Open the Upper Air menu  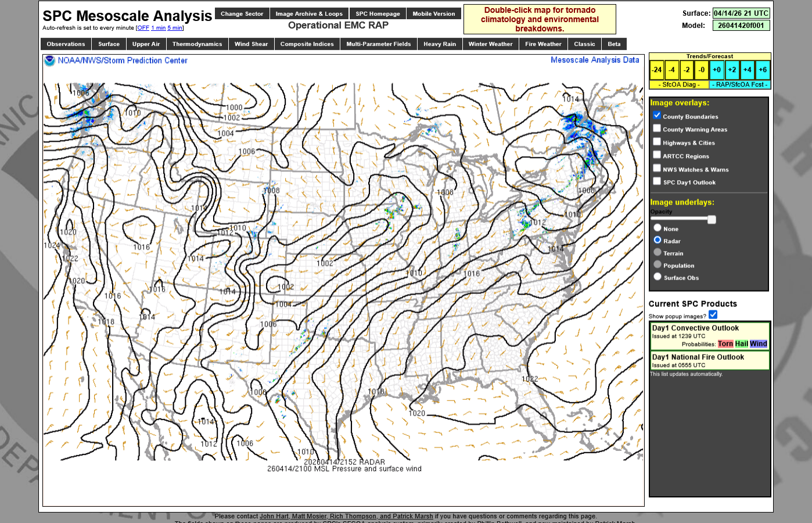(146, 44)
